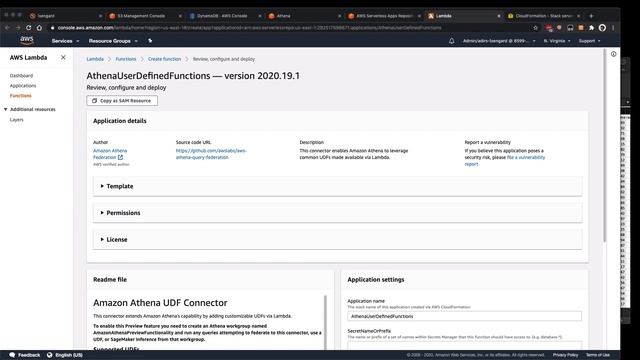Expand the Template section
The image size is (640, 360).
click(x=338, y=186)
